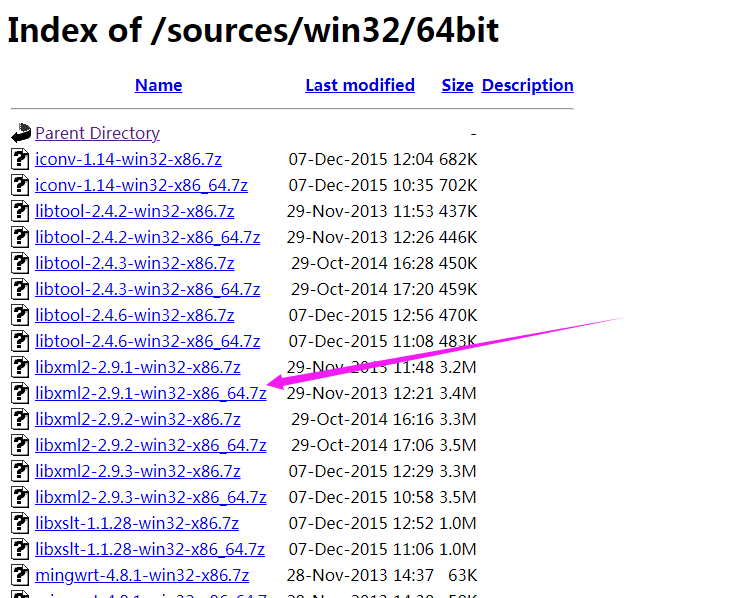Click file icon beside libtool-2.4.3-win32-x86.7z
Screen dimensions: 731x598
[x=20, y=263]
